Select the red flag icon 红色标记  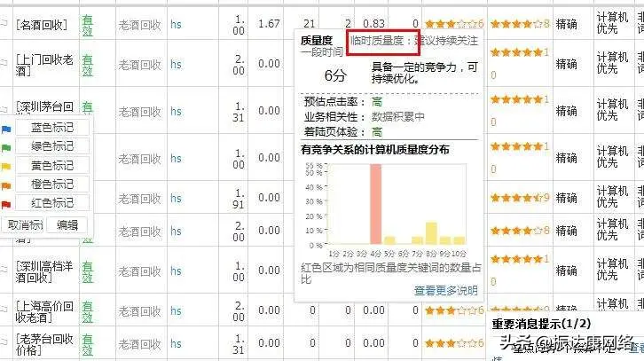point(5,204)
